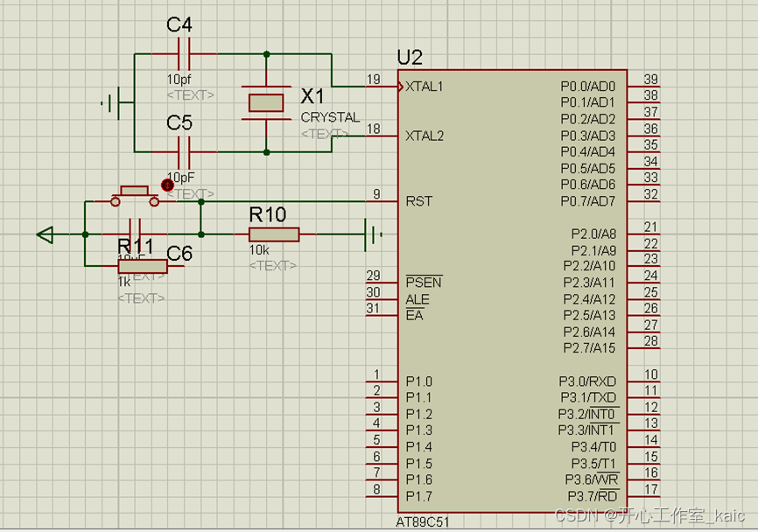Click the R11 reference label

(x=136, y=246)
